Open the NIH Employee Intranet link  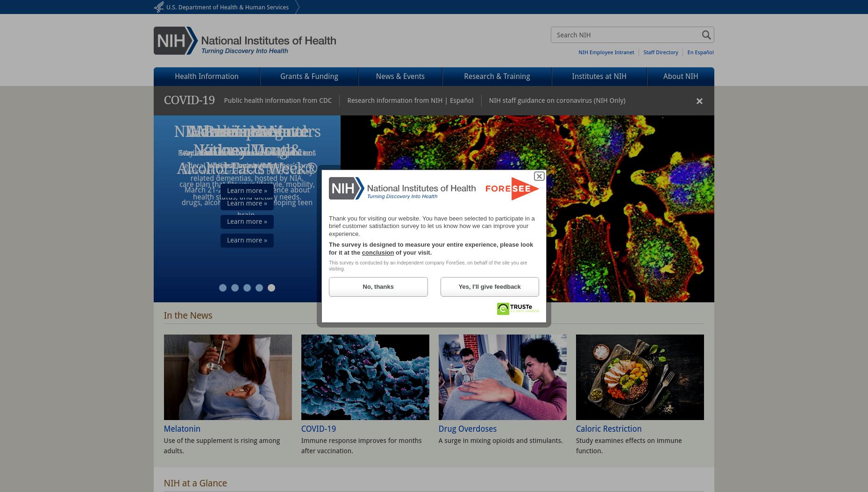pyautogui.click(x=606, y=52)
